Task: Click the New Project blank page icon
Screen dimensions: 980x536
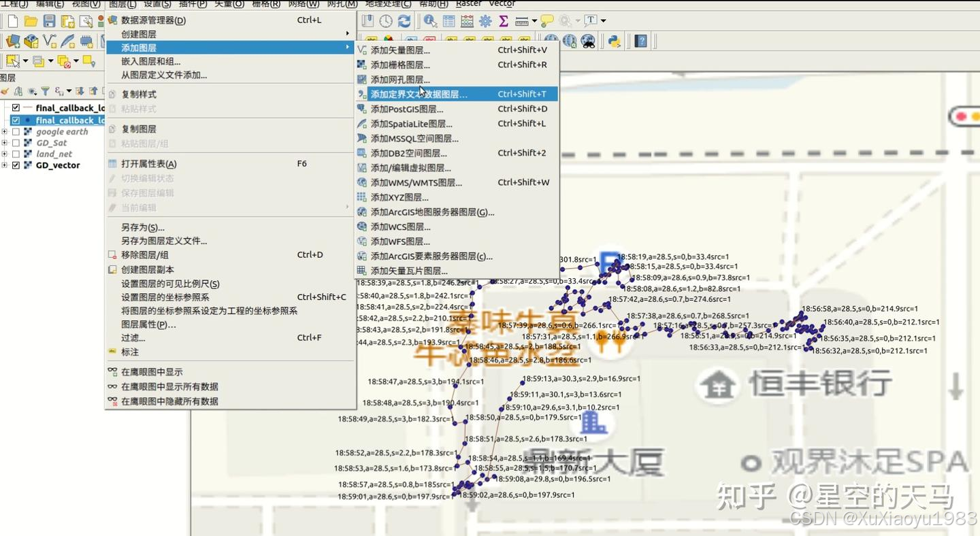Action: (12, 21)
